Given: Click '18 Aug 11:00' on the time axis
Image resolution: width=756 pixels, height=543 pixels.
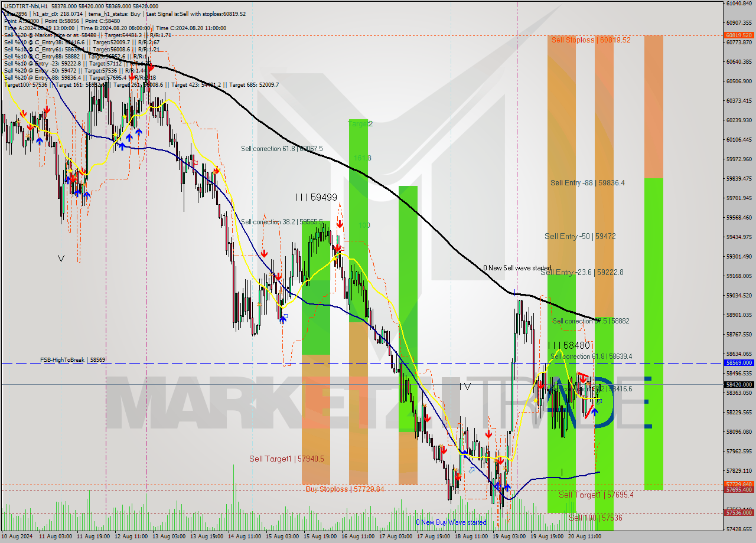Looking at the screenshot, I should (x=471, y=537).
